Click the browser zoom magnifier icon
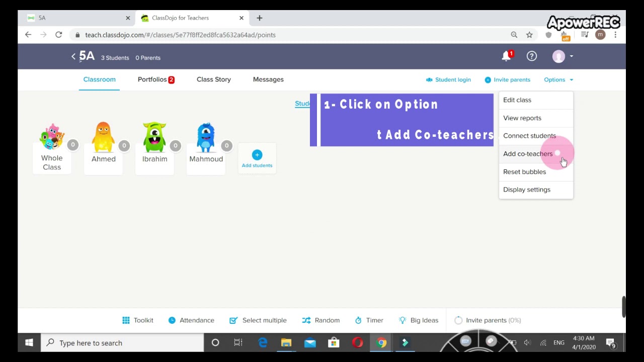Image resolution: width=644 pixels, height=362 pixels. pos(514,35)
